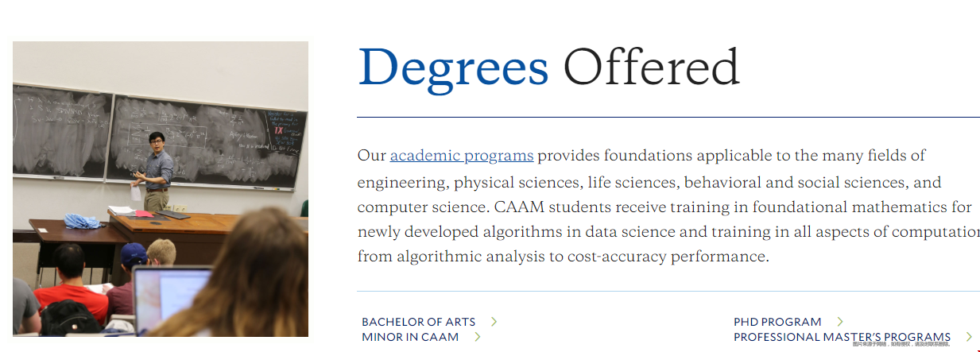
Task: Click the blue word "Degrees" in the heading
Action: point(453,68)
